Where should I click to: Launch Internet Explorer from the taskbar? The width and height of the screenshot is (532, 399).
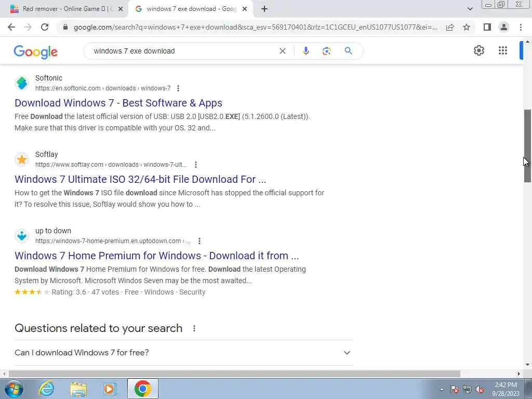coord(46,389)
